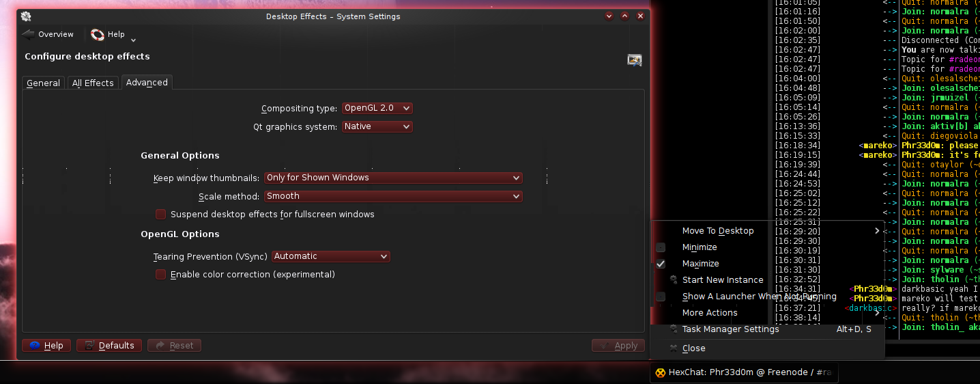The height and width of the screenshot is (384, 980).
Task: Enable Suspend desktop effects for fullscreen windows
Action: [161, 215]
